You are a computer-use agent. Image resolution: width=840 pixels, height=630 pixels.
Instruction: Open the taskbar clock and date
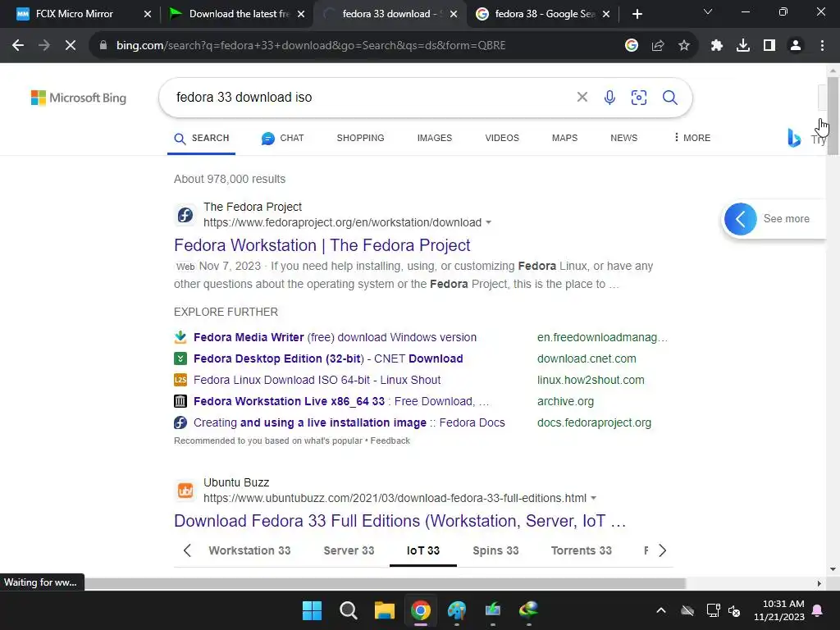(779, 610)
